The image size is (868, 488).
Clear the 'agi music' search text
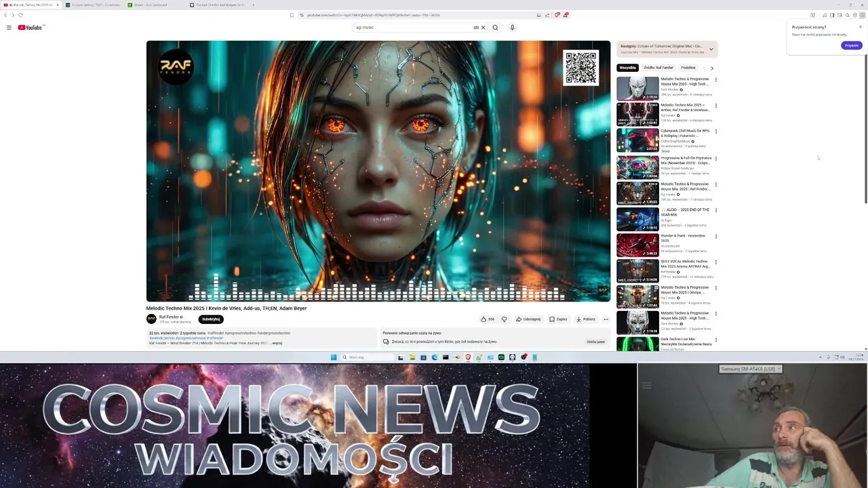(483, 28)
